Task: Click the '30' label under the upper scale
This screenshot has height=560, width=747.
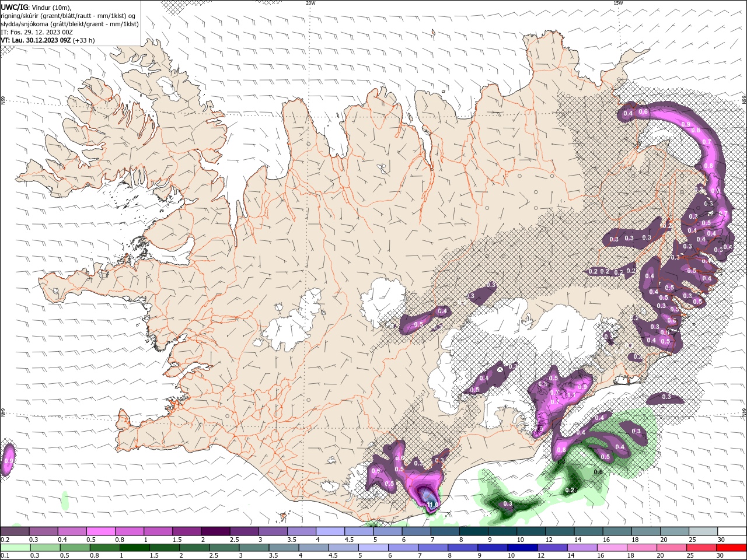Action: pos(721,540)
